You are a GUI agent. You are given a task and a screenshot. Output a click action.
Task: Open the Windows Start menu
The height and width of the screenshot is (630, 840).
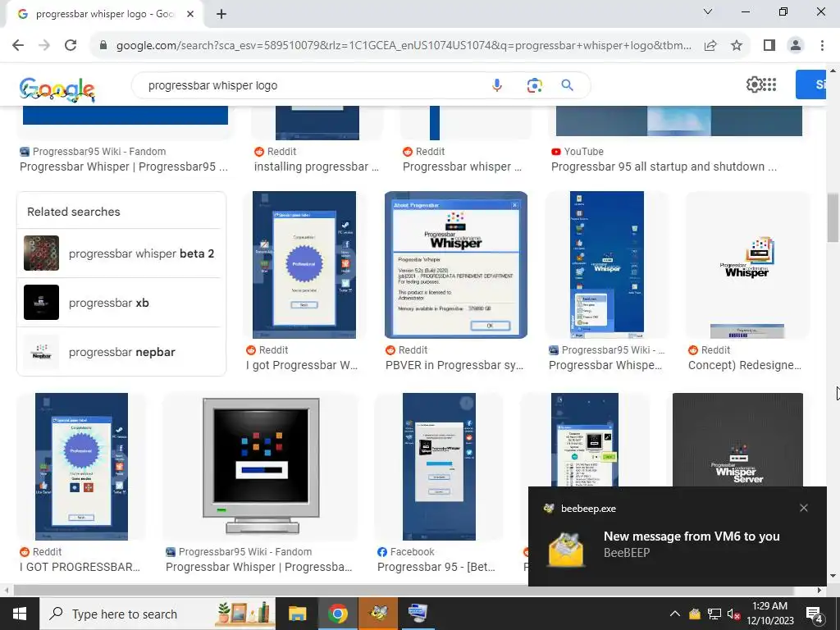point(20,614)
